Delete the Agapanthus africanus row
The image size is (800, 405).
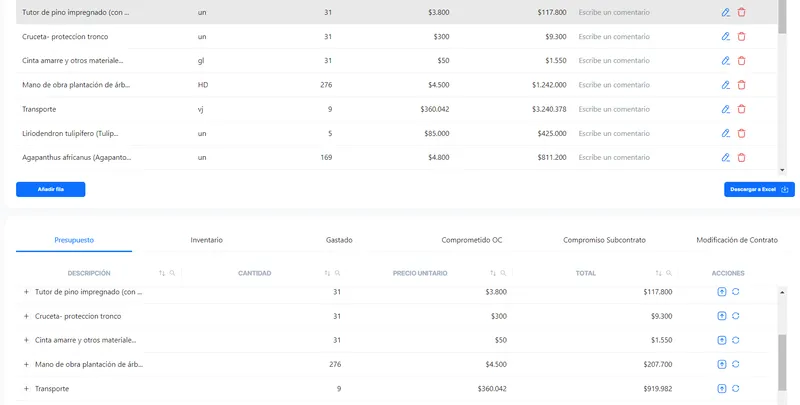(741, 158)
